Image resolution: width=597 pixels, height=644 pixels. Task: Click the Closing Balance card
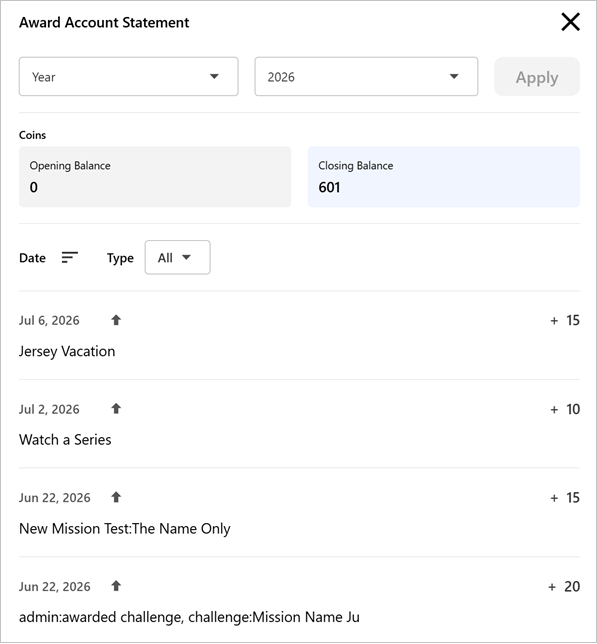[444, 177]
